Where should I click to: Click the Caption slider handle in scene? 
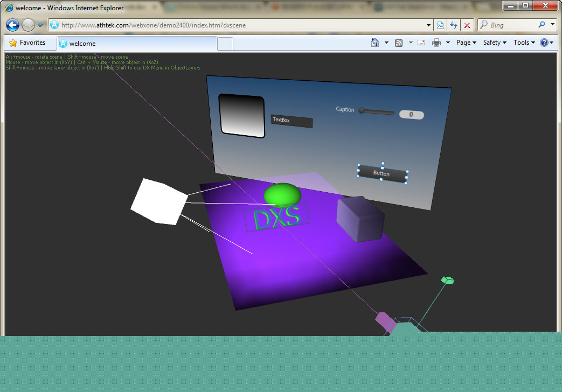click(x=362, y=111)
